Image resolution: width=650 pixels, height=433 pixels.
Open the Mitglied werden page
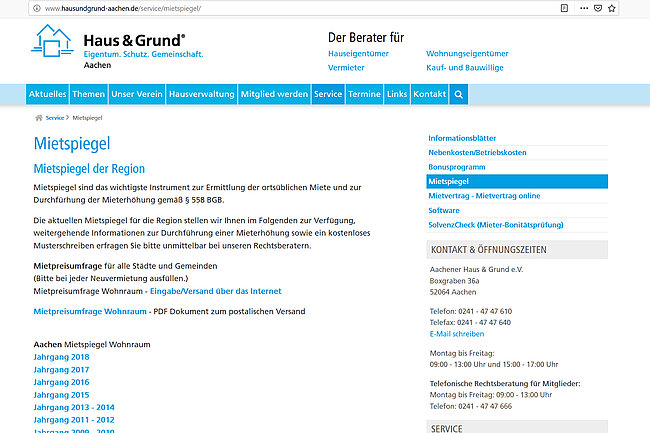[x=274, y=94]
